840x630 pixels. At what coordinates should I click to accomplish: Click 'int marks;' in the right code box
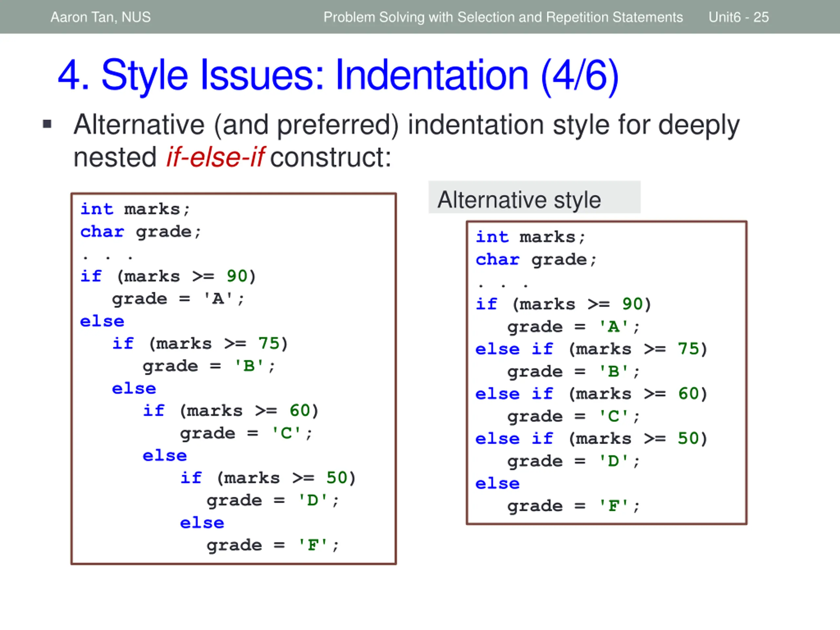531,237
